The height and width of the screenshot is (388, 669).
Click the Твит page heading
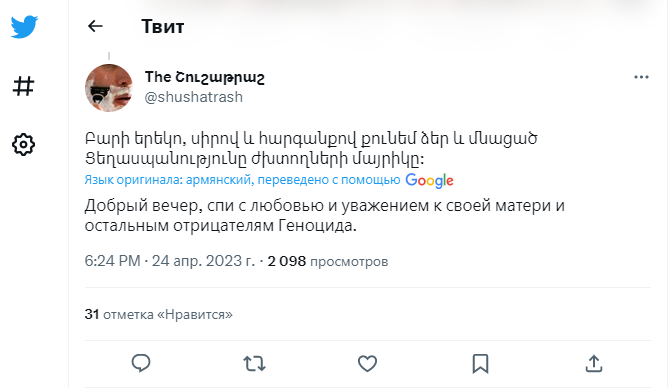click(x=163, y=26)
